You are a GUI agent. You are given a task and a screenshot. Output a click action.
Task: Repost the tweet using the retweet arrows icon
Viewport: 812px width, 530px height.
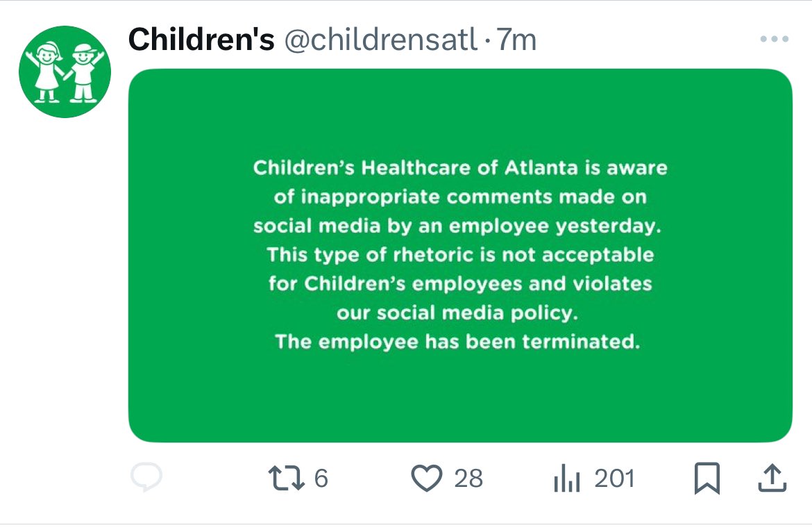click(286, 478)
